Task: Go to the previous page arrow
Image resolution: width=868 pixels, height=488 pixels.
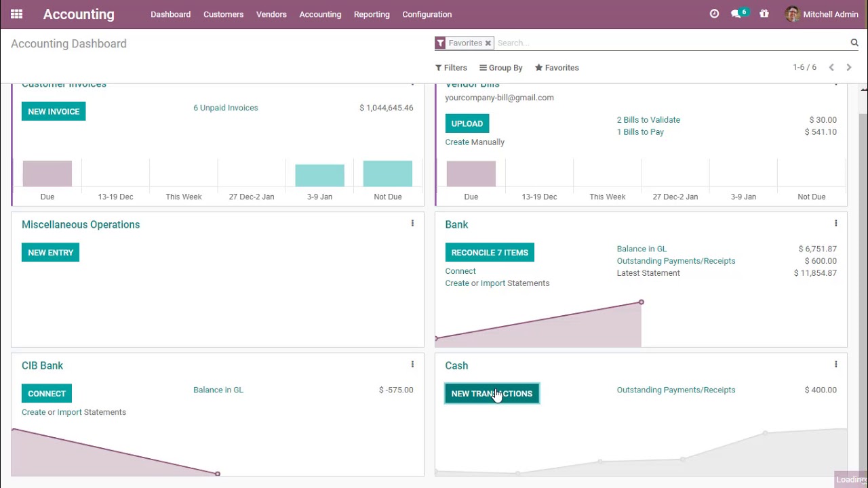Action: [831, 68]
